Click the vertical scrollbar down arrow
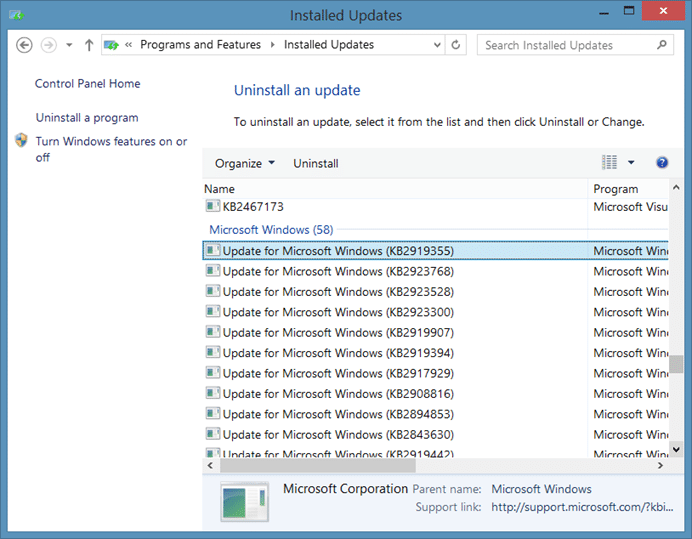Image resolution: width=692 pixels, height=539 pixels. [x=676, y=449]
